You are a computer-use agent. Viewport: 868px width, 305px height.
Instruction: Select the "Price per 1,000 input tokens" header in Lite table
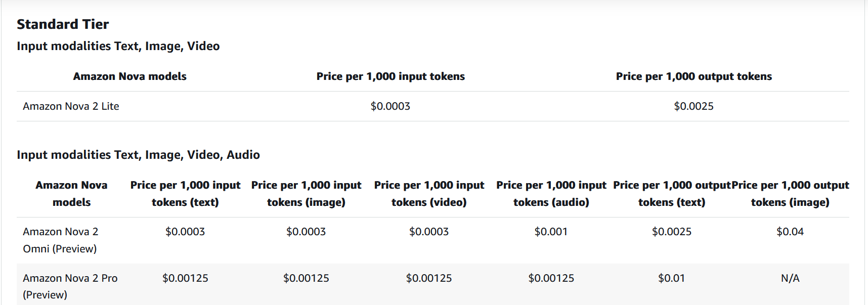point(390,76)
